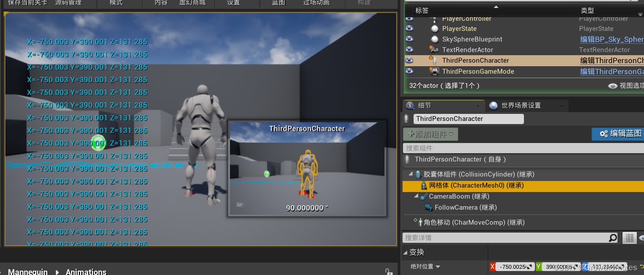
Task: Toggle ThirdPersonCharacter visibility eye
Action: [409, 60]
